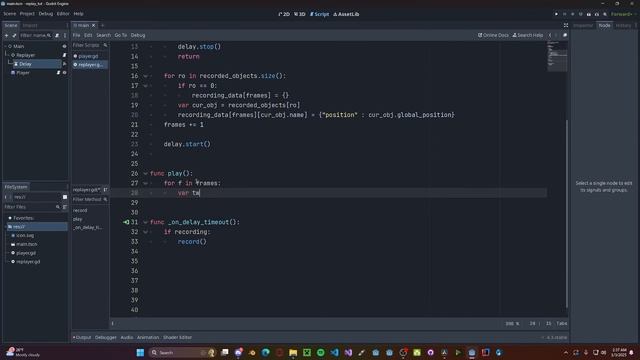The width and height of the screenshot is (640, 360).
Task: Open the Forward+ renderer dropdown
Action: coord(623,14)
